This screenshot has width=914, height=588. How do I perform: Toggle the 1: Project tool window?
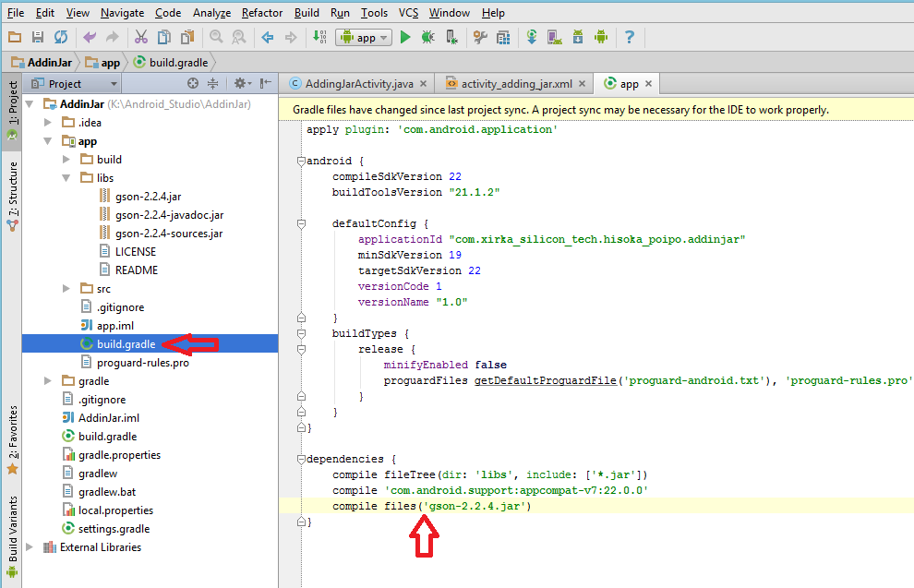click(12, 111)
